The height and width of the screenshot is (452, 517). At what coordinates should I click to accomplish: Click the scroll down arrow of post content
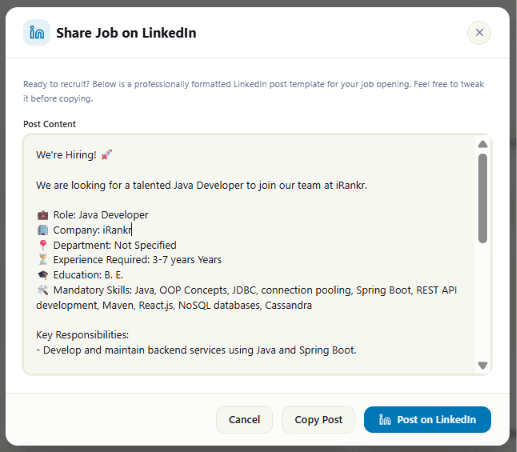pyautogui.click(x=483, y=365)
